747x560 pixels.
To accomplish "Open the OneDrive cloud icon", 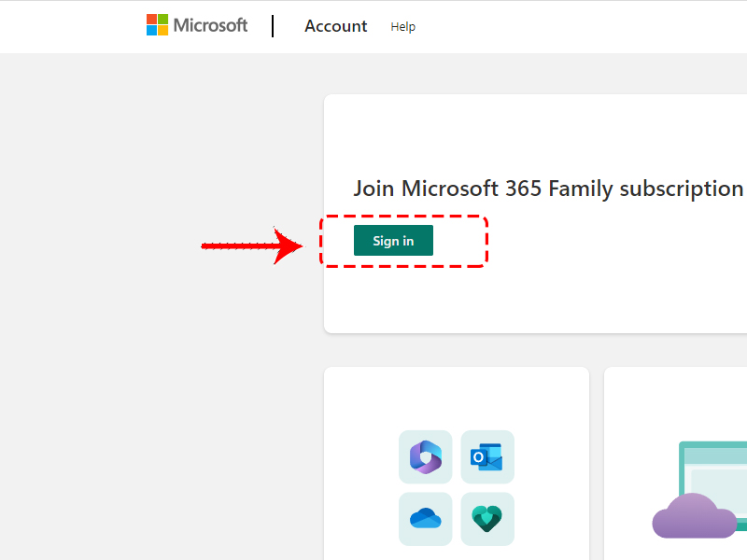I will (426, 519).
